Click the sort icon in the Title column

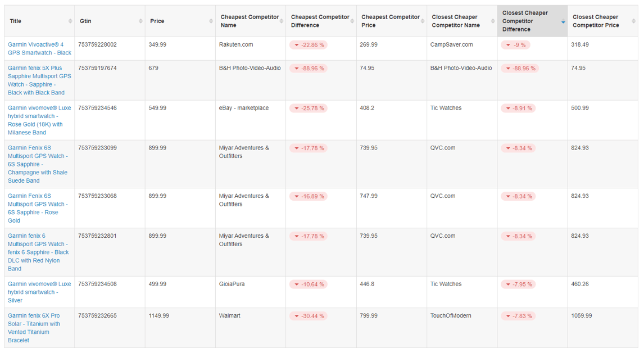(x=70, y=21)
